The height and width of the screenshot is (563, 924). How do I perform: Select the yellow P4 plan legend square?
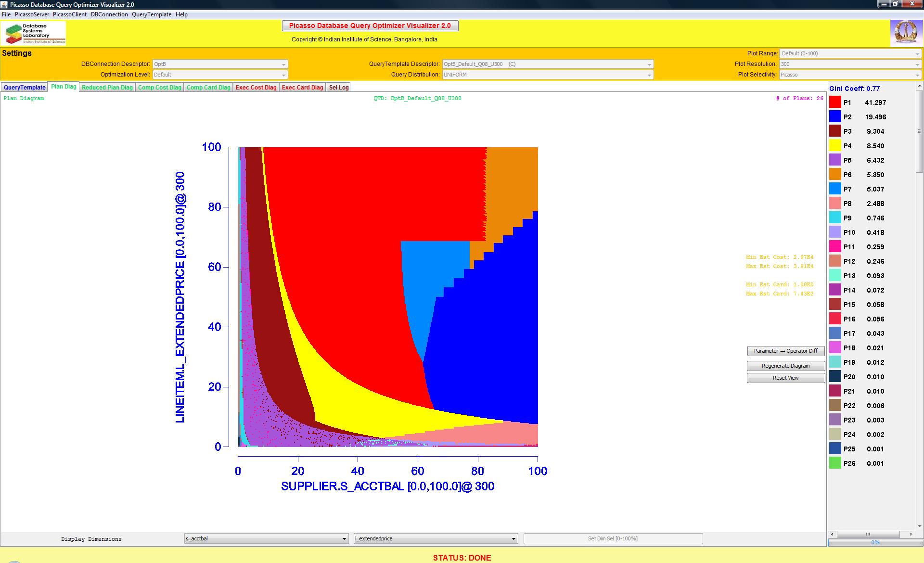835,145
